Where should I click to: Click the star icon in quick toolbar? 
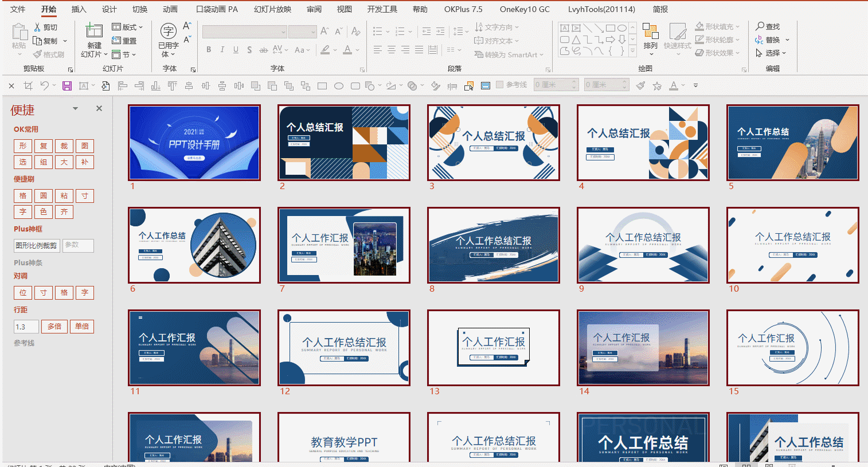(657, 86)
